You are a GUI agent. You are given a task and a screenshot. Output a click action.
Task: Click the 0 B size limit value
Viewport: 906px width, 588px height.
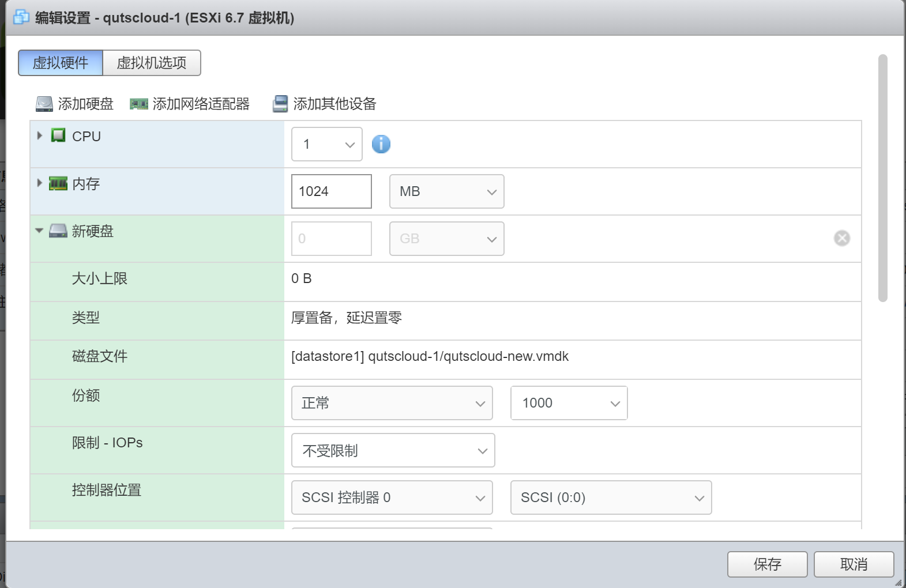(x=302, y=278)
